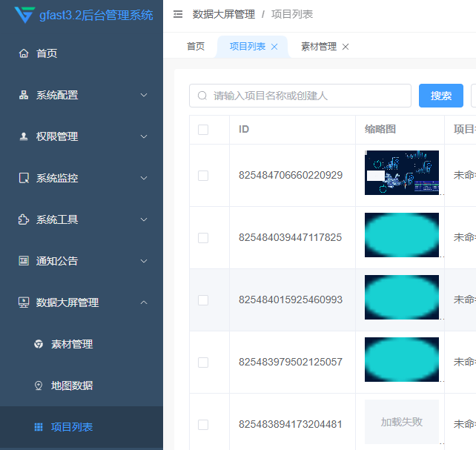The width and height of the screenshot is (476, 450).
Task: Open 地图数据 in the sidebar
Action: coord(71,386)
